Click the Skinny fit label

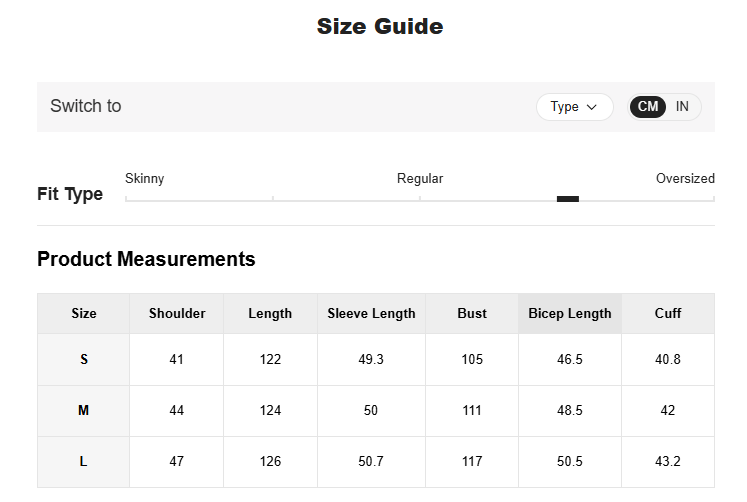(145, 179)
